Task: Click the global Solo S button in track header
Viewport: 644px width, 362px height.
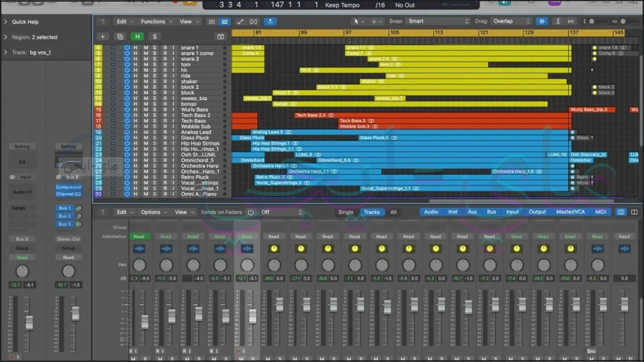Action: (x=155, y=37)
